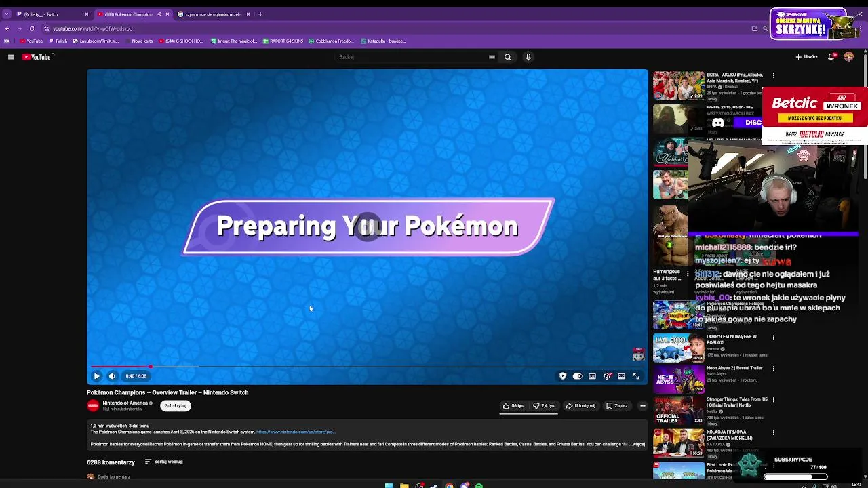Open File Explorer from the taskbar
The image size is (868, 488).
click(403, 485)
